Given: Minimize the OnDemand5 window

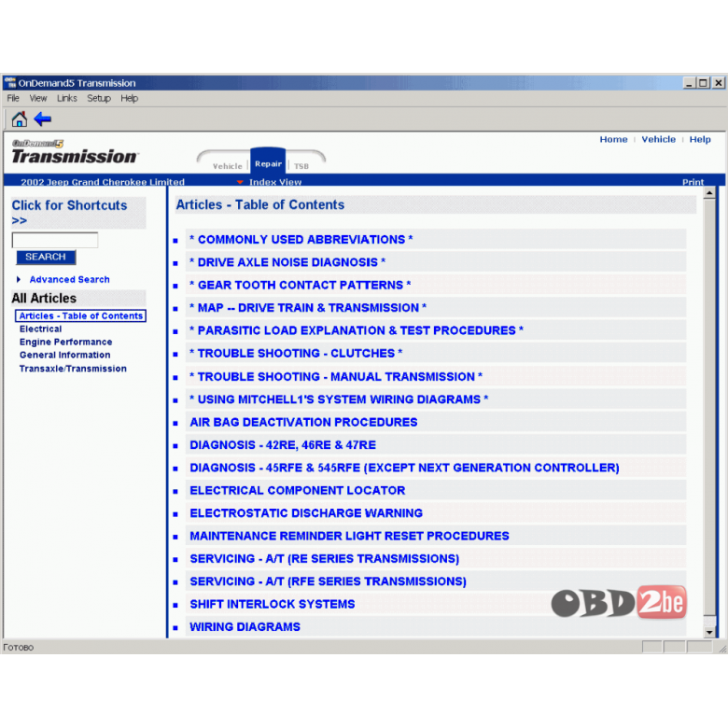Looking at the screenshot, I should coord(689,83).
